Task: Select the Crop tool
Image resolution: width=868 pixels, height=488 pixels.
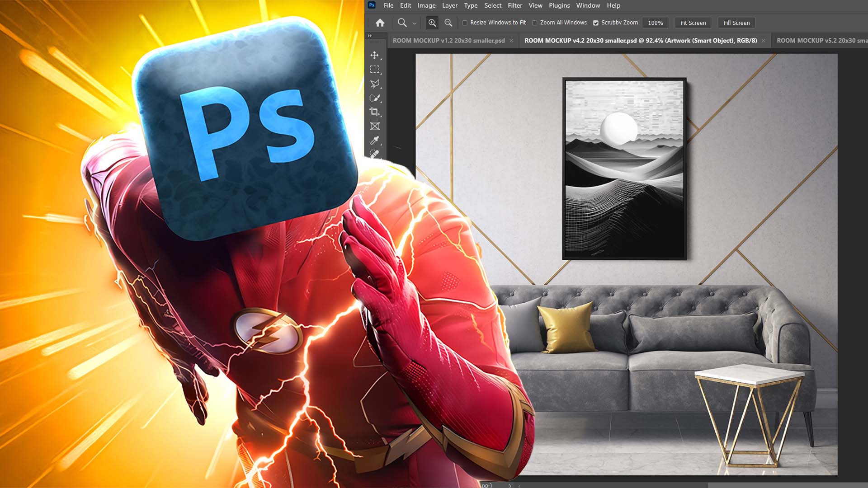Action: pos(374,111)
